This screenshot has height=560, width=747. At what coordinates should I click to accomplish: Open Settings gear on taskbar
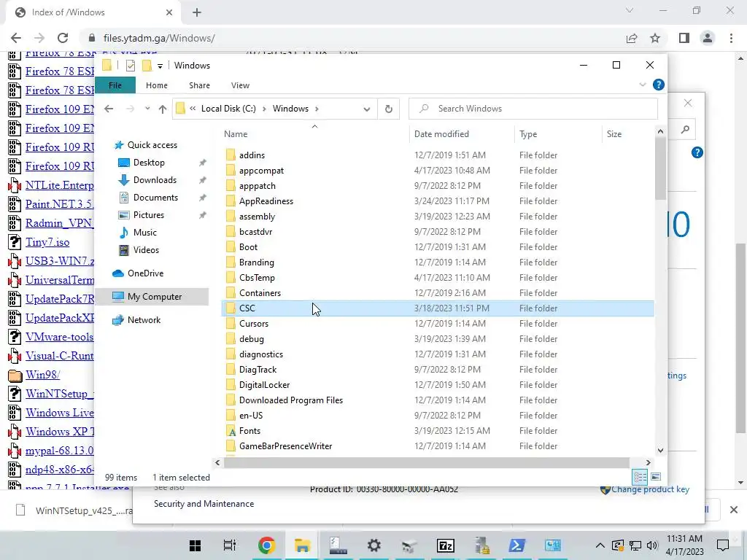coord(374,545)
